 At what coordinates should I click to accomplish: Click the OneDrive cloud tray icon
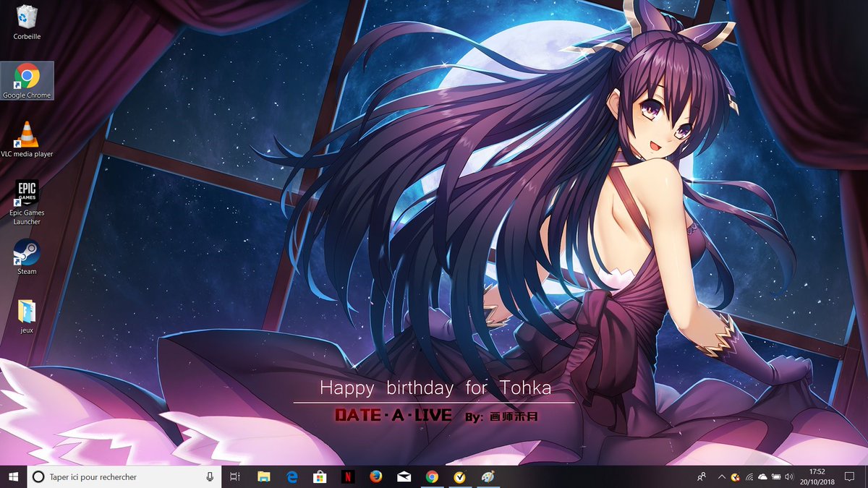point(762,476)
